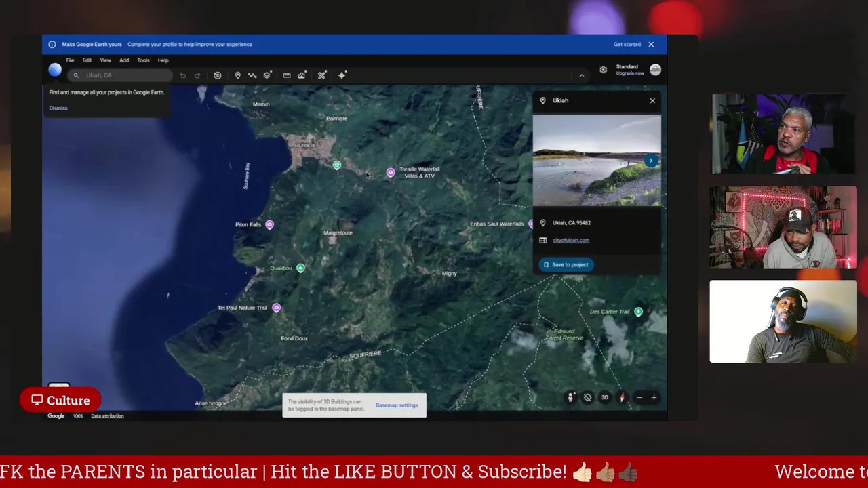
Task: Click the Google Earth globe logo
Action: [55, 70]
